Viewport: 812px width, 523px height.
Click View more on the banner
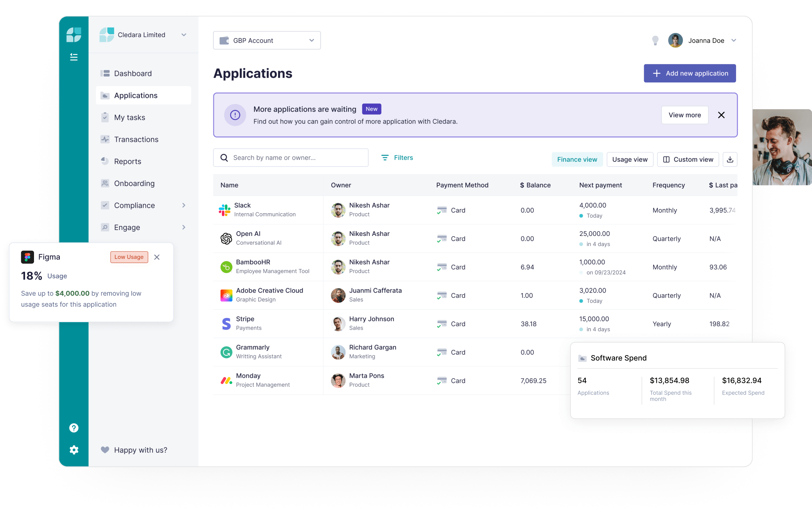coord(684,115)
